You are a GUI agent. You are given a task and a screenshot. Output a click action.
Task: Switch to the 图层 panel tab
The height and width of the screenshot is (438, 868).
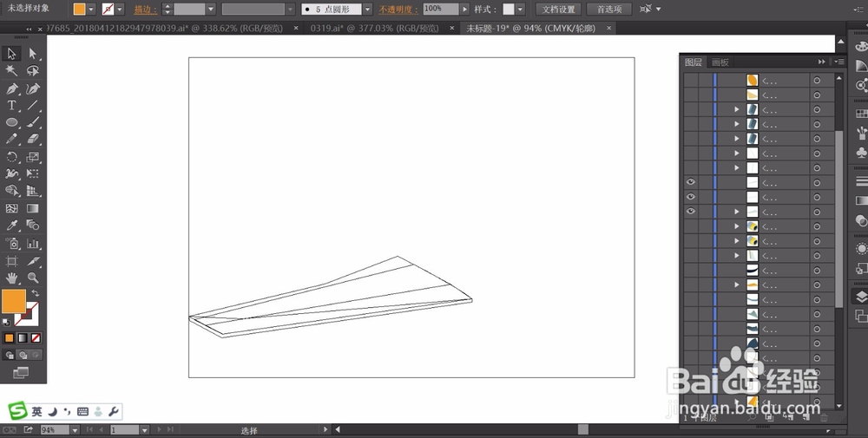(x=693, y=62)
